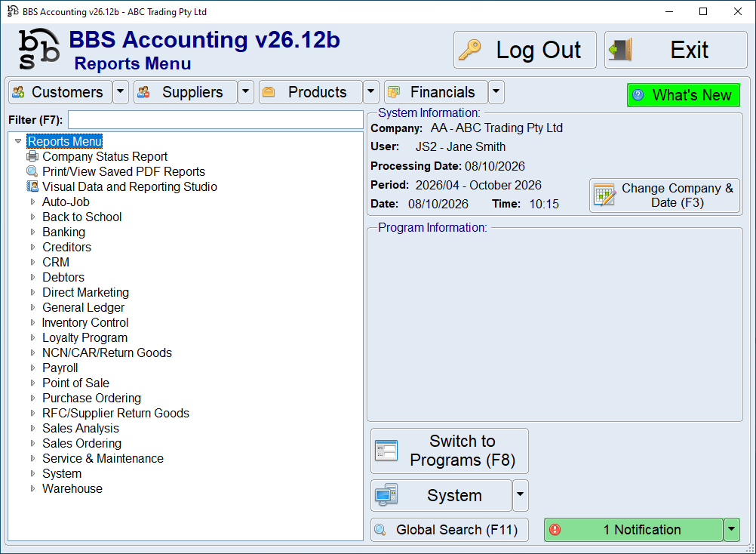Select Print/View Saved PDF Reports item

pos(124,171)
